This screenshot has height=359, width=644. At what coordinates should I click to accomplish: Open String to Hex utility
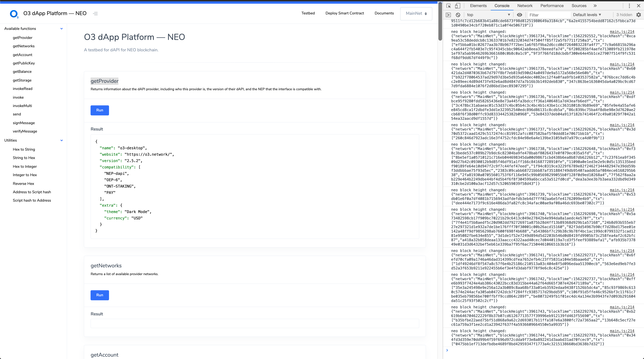[x=24, y=158]
